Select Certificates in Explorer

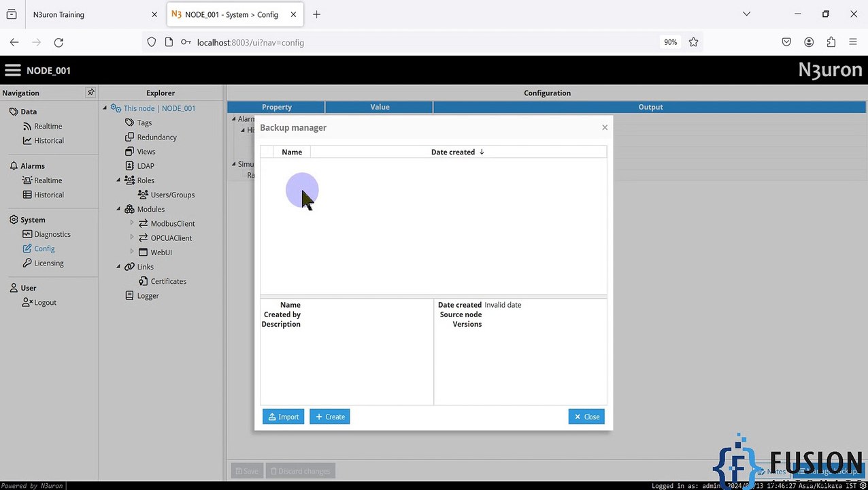click(169, 281)
